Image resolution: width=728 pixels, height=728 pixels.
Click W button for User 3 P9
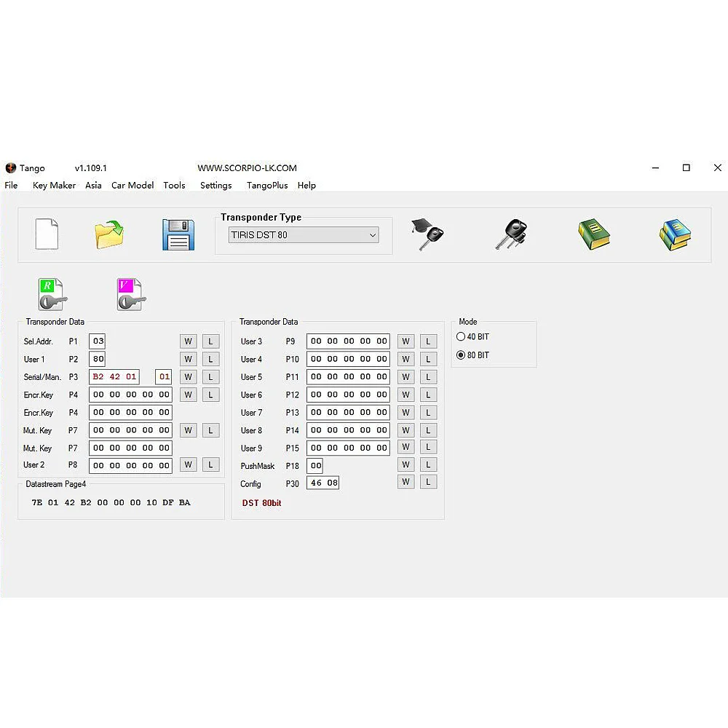pyautogui.click(x=405, y=341)
